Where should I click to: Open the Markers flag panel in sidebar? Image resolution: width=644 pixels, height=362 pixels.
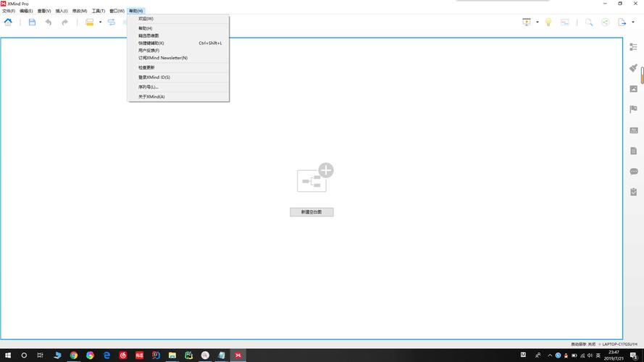coord(633,109)
